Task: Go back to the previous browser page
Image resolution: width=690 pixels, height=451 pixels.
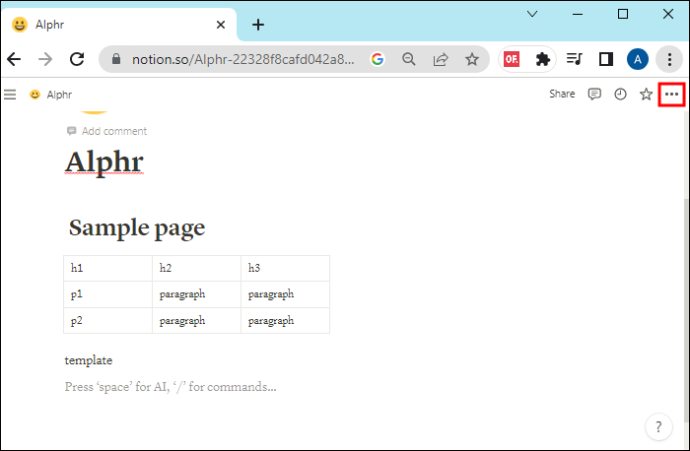Action: (x=14, y=59)
